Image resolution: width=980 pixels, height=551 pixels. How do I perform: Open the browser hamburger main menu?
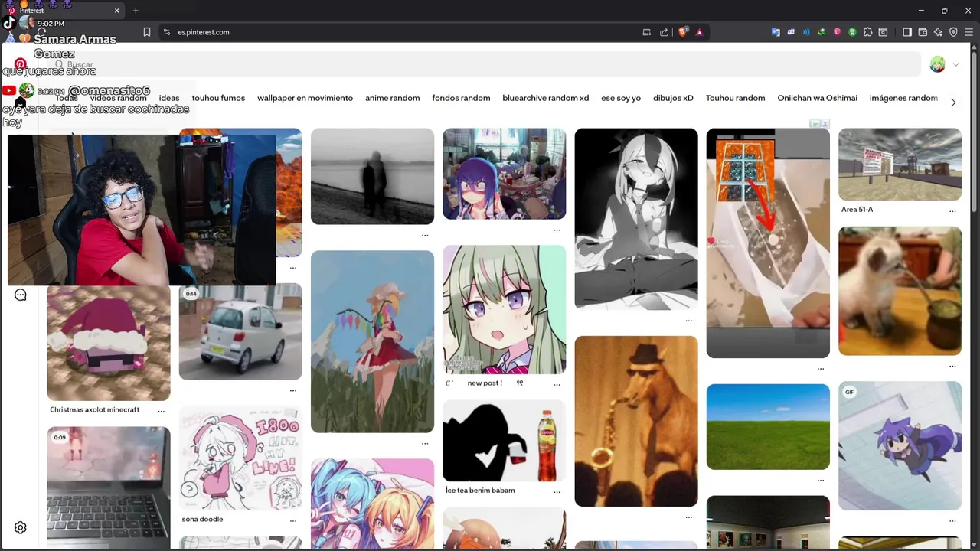969,32
